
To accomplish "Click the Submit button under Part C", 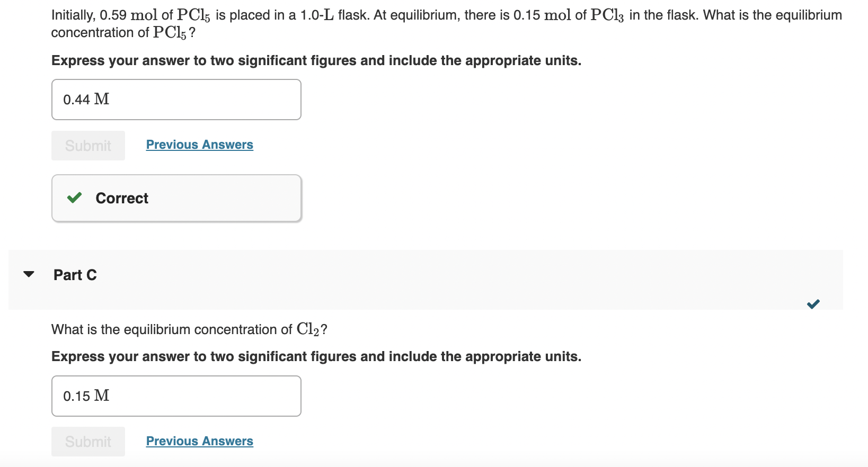I will (x=87, y=441).
